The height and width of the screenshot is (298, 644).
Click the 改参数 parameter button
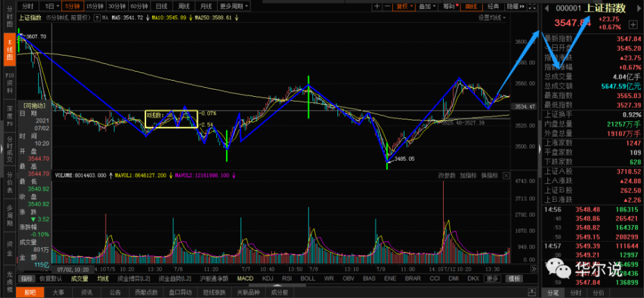447,175
